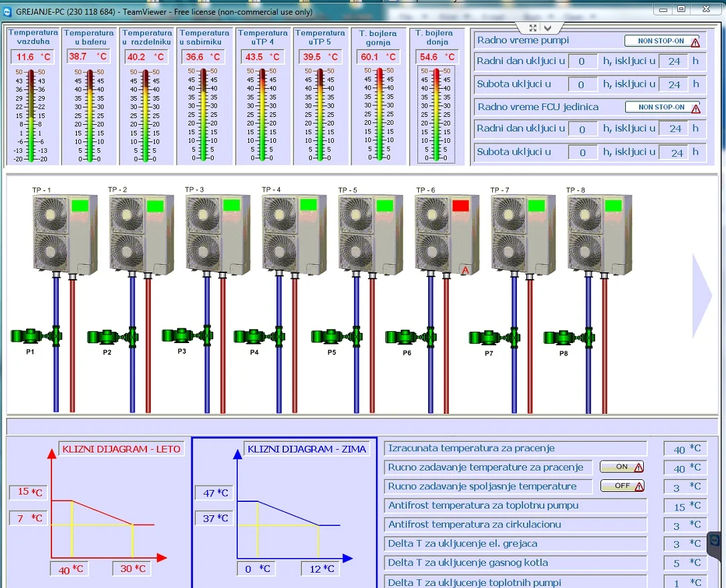Toggle Radno vreme pumpi NON STOP-ON switch
The width and height of the screenshot is (726, 588).
[x=663, y=41]
